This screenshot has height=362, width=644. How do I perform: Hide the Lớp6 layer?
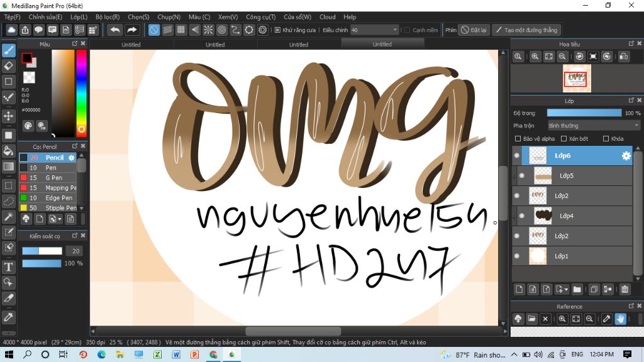tap(517, 156)
